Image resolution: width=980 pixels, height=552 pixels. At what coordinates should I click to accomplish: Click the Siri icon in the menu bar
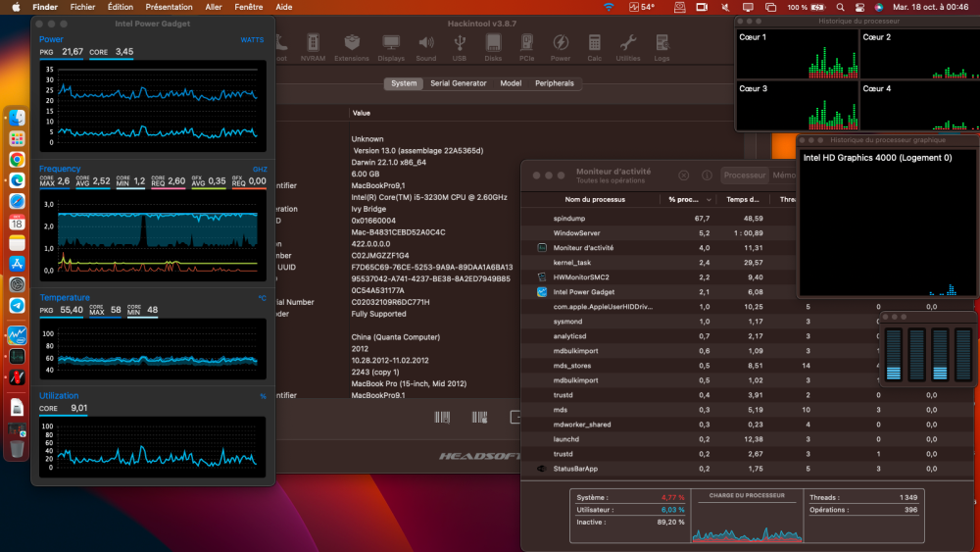click(879, 7)
